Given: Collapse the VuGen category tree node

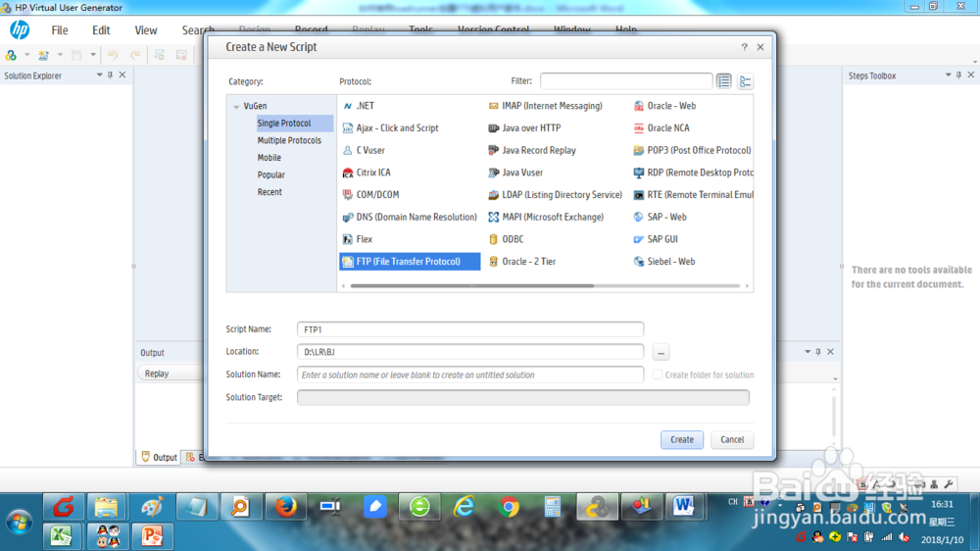Looking at the screenshot, I should pos(236,107).
